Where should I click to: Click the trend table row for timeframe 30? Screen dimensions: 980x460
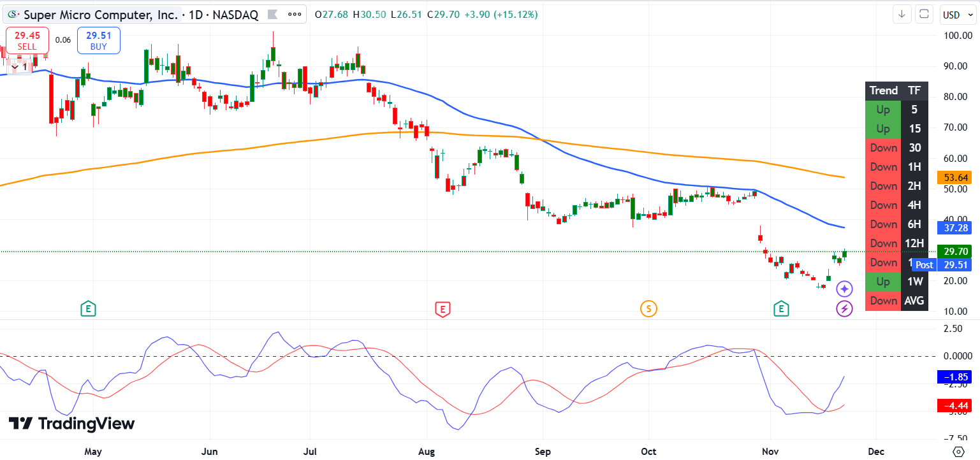point(896,148)
